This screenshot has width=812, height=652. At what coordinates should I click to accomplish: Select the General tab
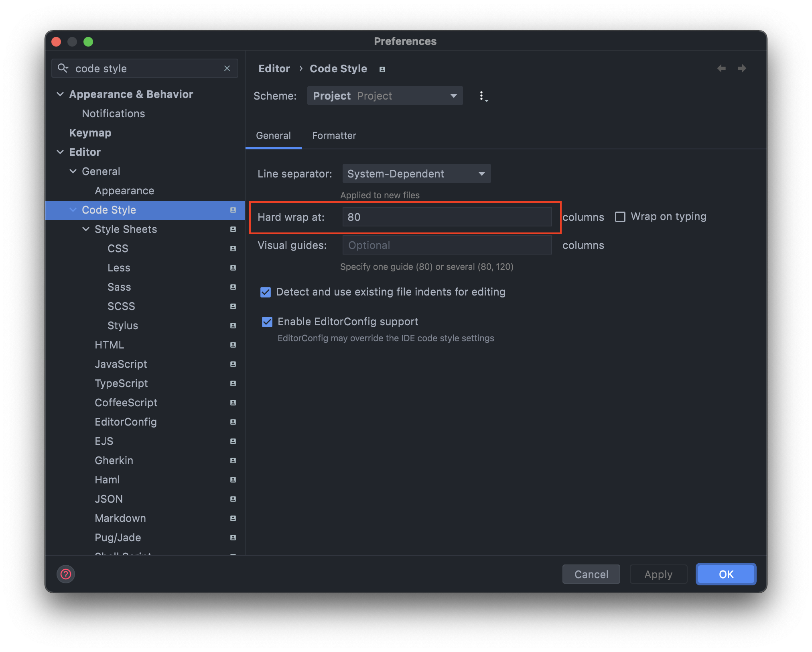[273, 136]
